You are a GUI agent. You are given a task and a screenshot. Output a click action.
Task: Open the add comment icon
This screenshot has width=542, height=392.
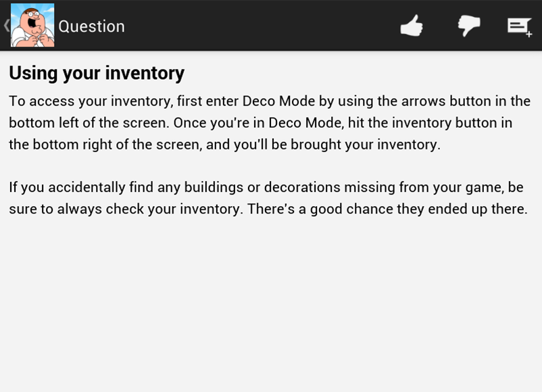pos(519,26)
